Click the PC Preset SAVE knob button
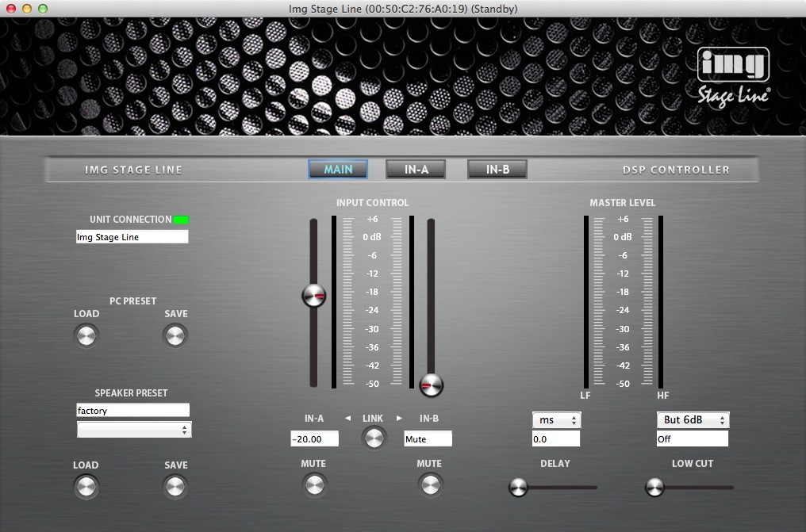The image size is (806, 532). pos(175,336)
